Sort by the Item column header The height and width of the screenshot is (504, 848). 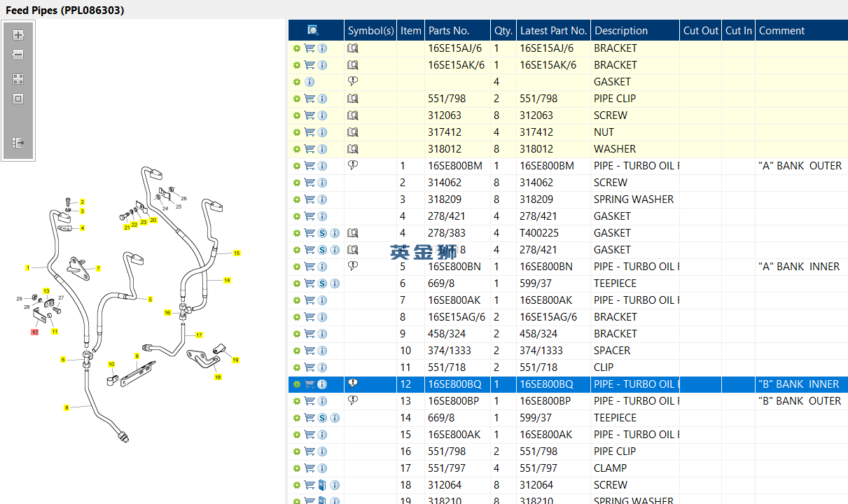(x=411, y=31)
